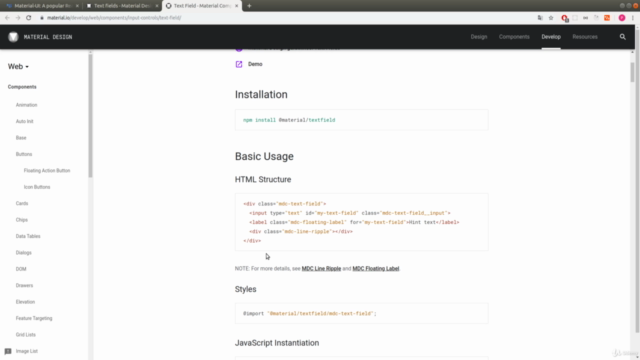Open Data Tables in the sidebar
Viewport: 640px width, 360px height.
tap(28, 236)
